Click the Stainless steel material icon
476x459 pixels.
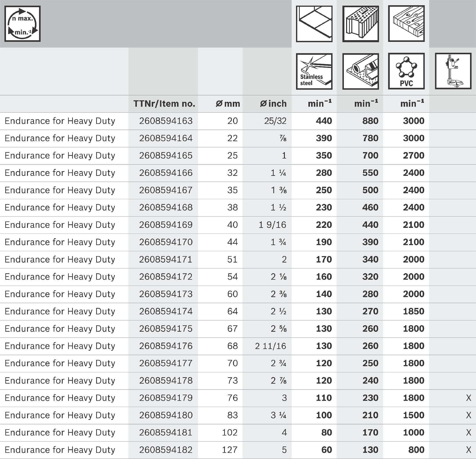click(x=314, y=71)
